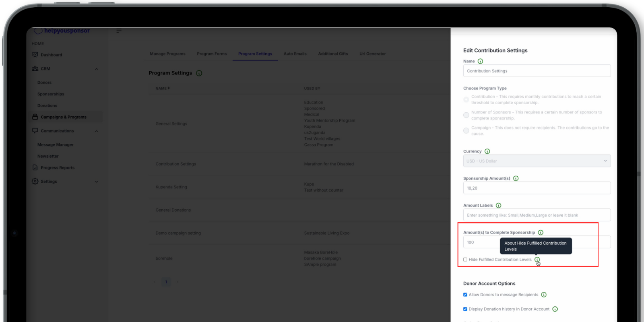
Task: Go to page 1 in pagination
Action: tap(166, 282)
